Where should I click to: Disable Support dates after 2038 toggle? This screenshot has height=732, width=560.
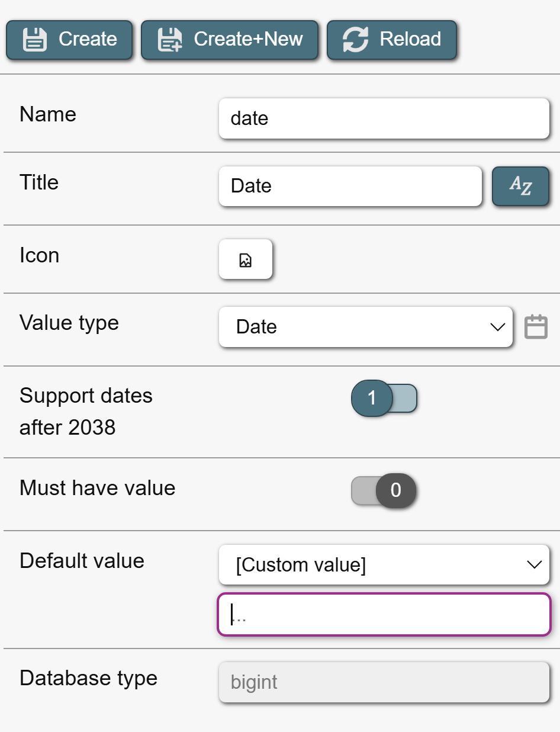coord(384,398)
